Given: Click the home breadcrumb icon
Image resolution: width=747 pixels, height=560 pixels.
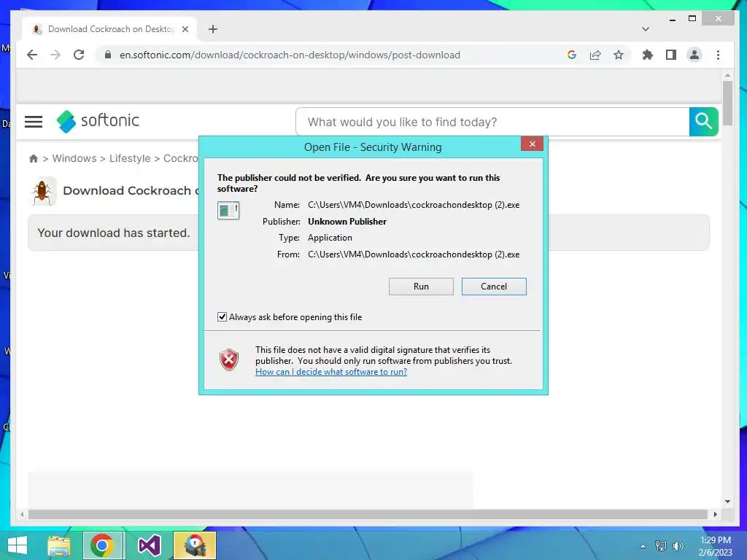Looking at the screenshot, I should coord(34,158).
